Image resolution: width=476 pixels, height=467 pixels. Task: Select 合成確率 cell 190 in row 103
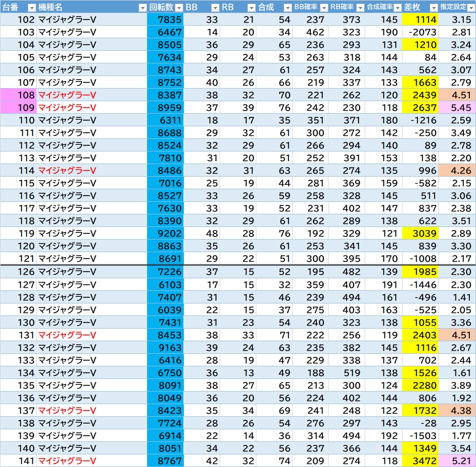(x=384, y=32)
